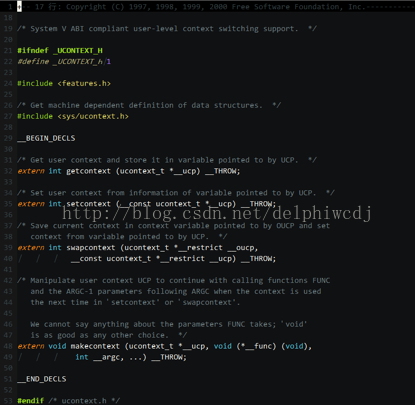Click the comment 'Manipulate user context UCP to continue'
Viewport: 415px width, 405px height.
click(x=174, y=280)
